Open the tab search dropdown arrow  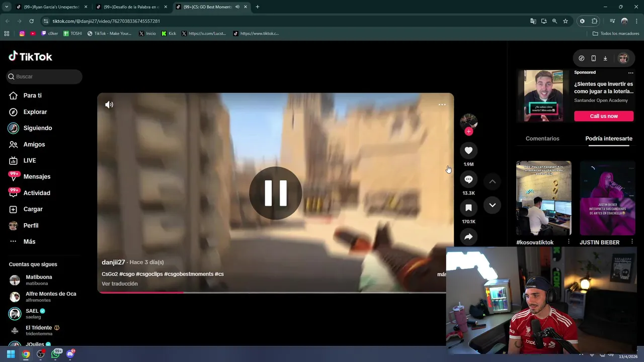click(7, 7)
